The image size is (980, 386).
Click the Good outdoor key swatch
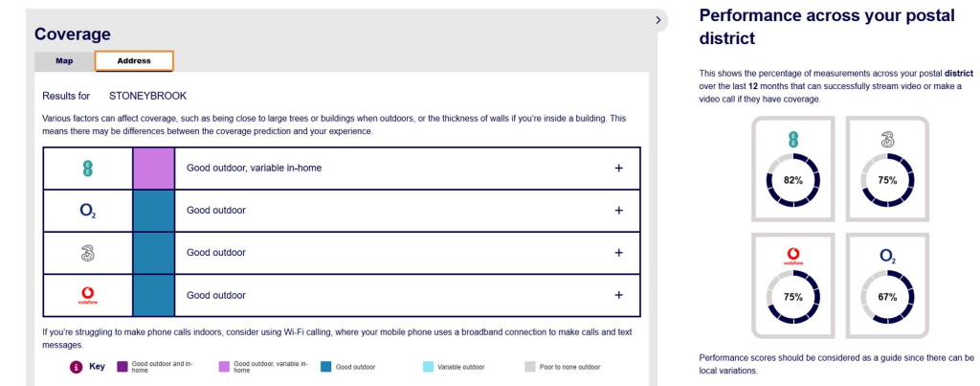pyautogui.click(x=325, y=367)
